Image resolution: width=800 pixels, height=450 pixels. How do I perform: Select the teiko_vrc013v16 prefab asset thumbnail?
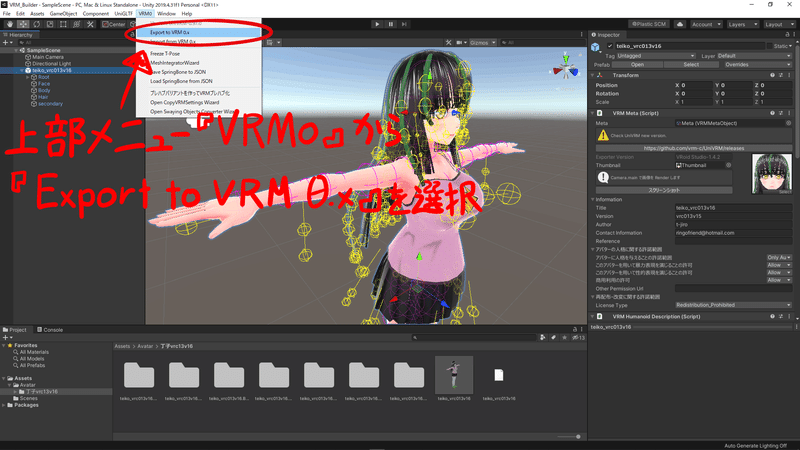click(454, 376)
